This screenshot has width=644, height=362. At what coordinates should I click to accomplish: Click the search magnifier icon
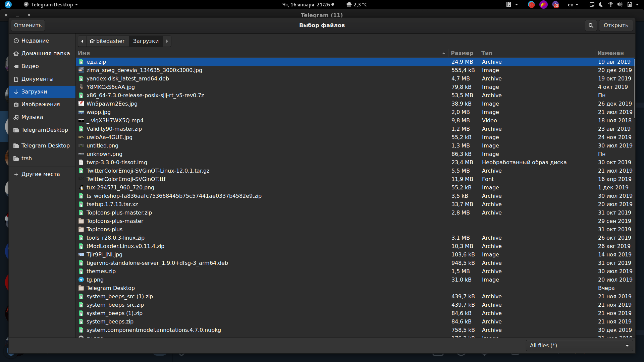(x=591, y=25)
